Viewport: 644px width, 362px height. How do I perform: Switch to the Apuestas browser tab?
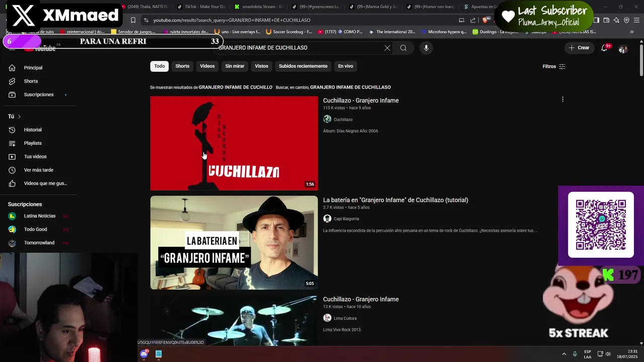[480, 7]
